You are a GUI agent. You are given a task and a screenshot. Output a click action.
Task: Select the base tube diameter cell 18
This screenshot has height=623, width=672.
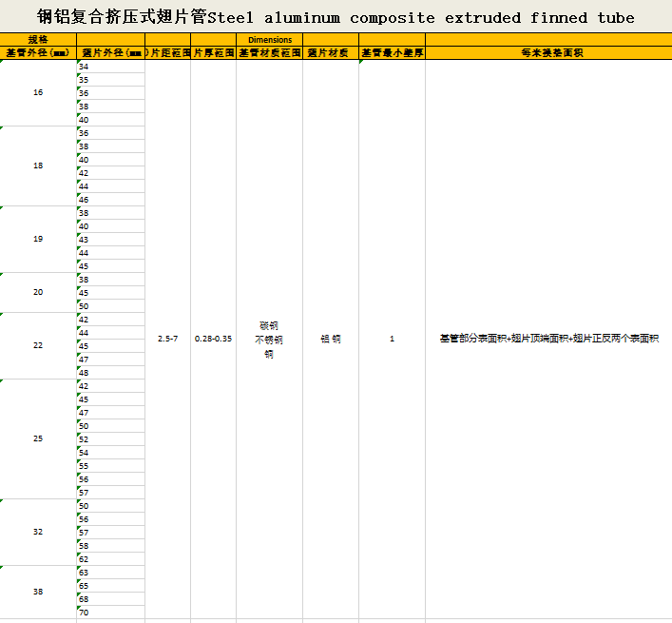click(x=38, y=165)
